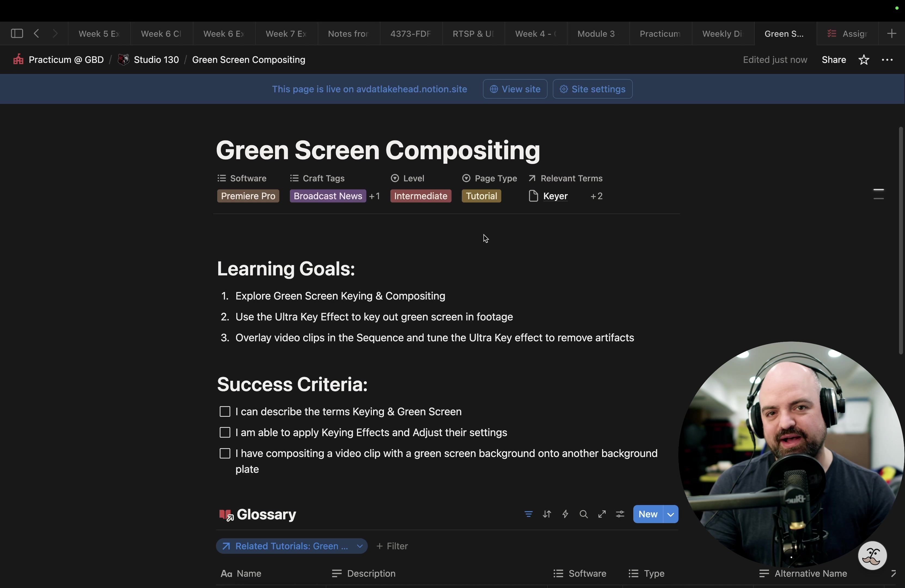Click the back navigation arrow

coord(36,33)
